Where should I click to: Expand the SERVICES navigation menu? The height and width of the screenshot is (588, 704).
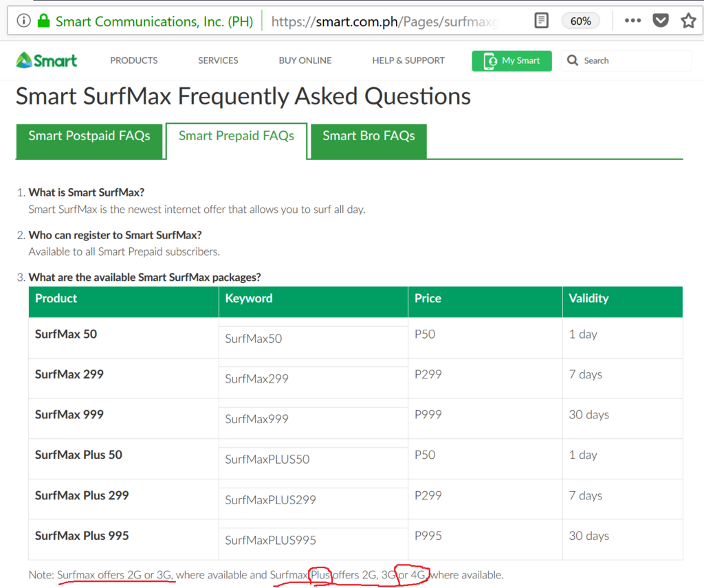tap(217, 60)
